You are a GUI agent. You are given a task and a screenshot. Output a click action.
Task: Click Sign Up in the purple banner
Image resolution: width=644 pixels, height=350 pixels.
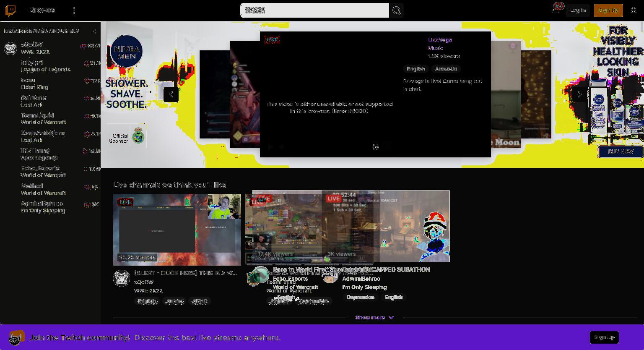604,337
